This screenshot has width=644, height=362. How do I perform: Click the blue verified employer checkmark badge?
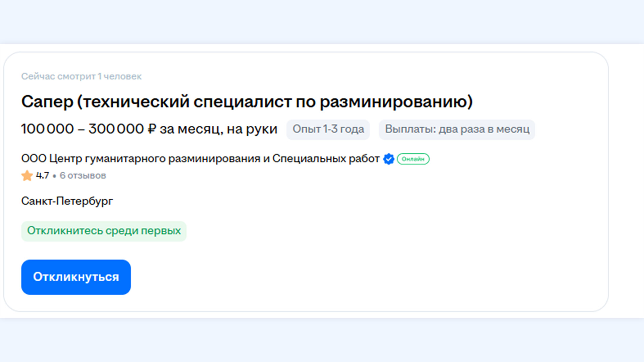388,159
